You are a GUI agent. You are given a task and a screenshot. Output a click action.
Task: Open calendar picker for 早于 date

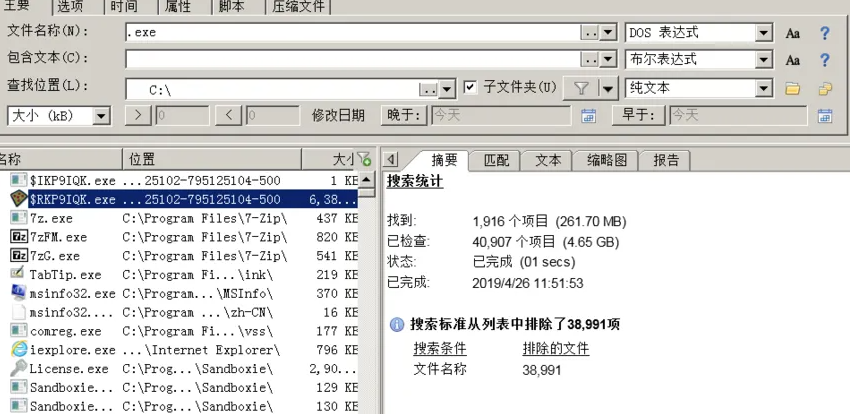point(825,115)
